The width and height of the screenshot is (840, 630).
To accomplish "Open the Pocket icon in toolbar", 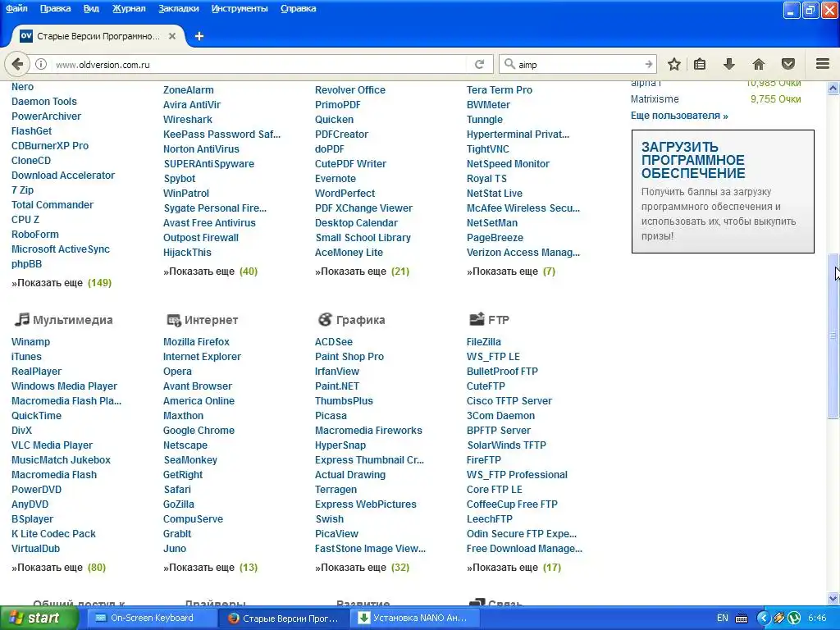I will (x=788, y=64).
